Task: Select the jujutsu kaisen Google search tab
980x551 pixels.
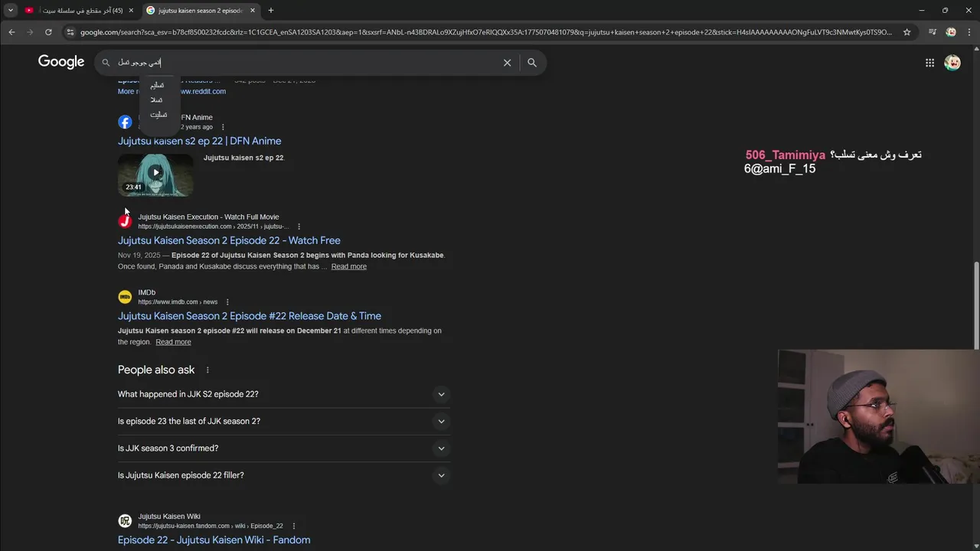Action: tap(201, 10)
